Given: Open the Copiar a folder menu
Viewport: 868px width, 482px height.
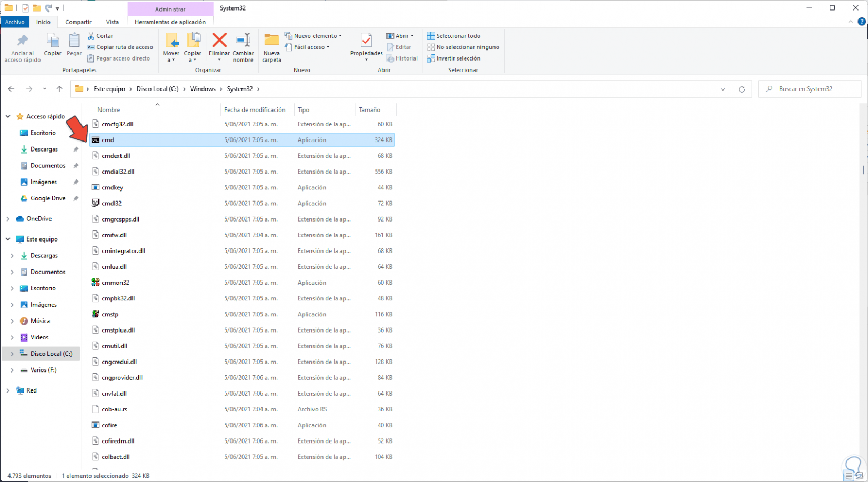Looking at the screenshot, I should [x=193, y=47].
